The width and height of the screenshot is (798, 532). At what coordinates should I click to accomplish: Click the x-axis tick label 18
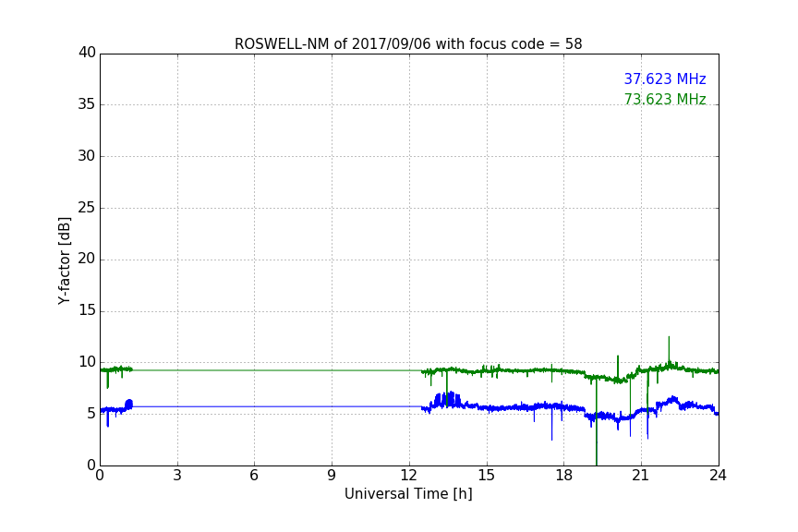tap(564, 476)
